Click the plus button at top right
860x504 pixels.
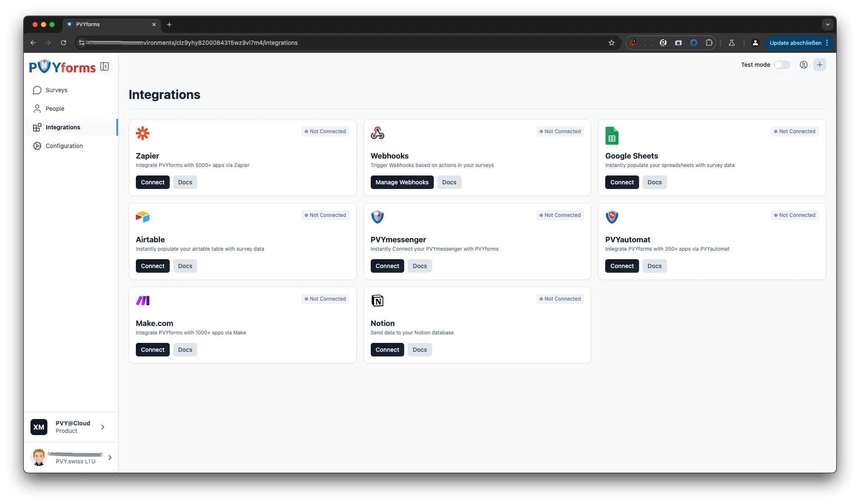(820, 65)
